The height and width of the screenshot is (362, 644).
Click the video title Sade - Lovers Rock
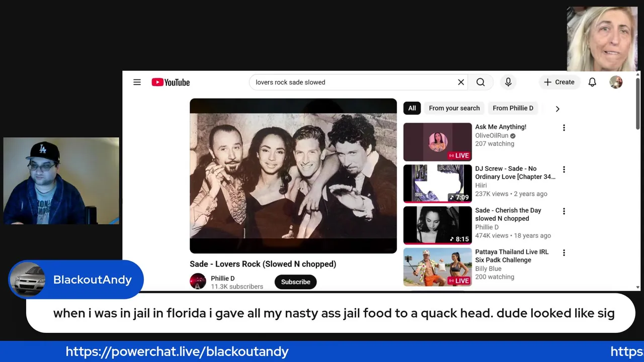coord(263,264)
